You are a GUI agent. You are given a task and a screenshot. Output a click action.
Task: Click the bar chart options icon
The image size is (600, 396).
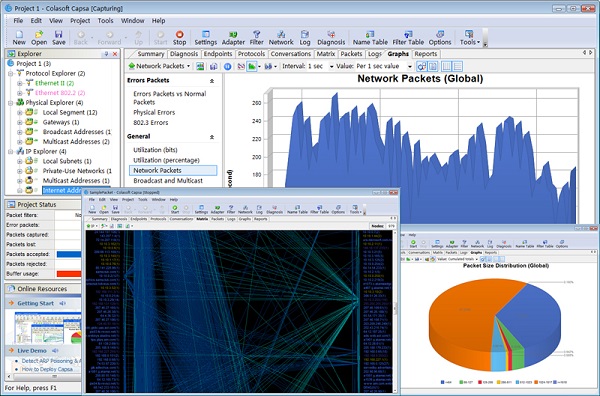(x=269, y=66)
